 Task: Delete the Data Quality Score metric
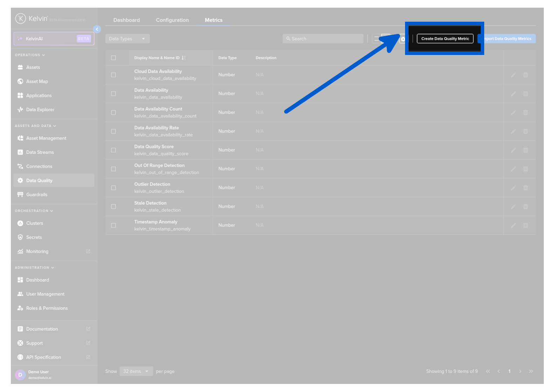(525, 150)
